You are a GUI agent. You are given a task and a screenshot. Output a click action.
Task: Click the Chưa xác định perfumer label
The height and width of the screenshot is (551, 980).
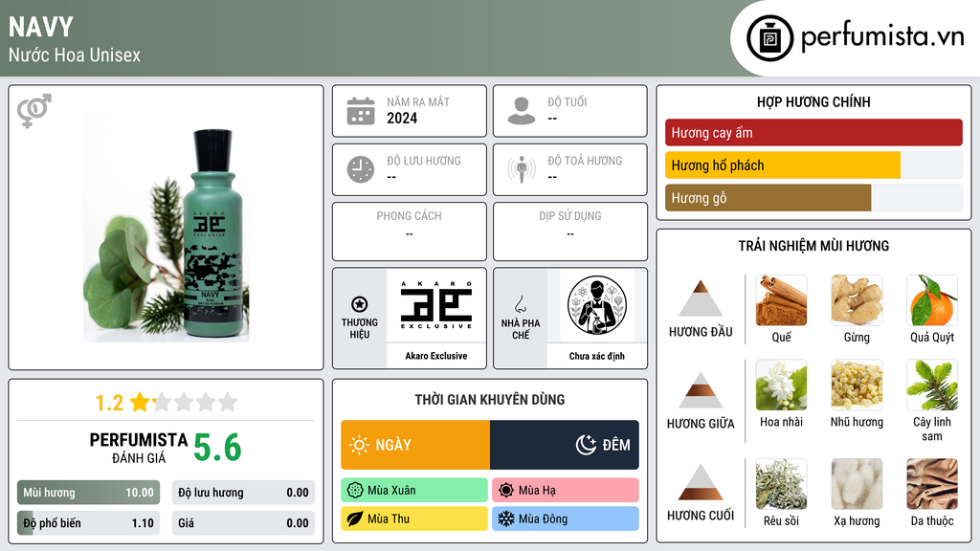coord(597,356)
